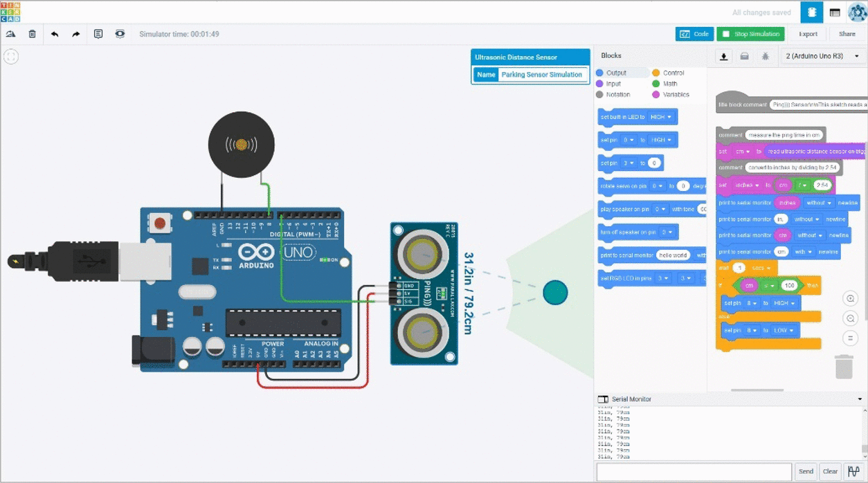Send the serial monitor input
868x483 pixels.
tap(806, 471)
